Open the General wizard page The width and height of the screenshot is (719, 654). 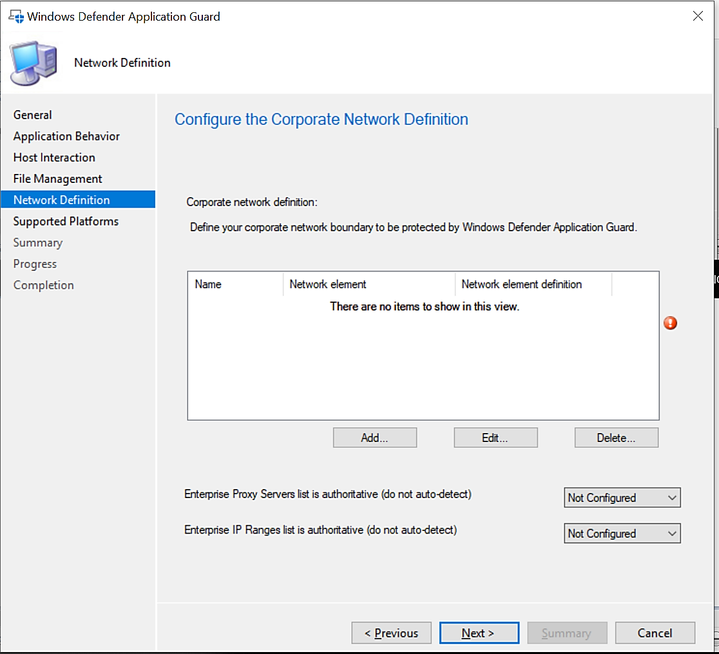(x=33, y=115)
